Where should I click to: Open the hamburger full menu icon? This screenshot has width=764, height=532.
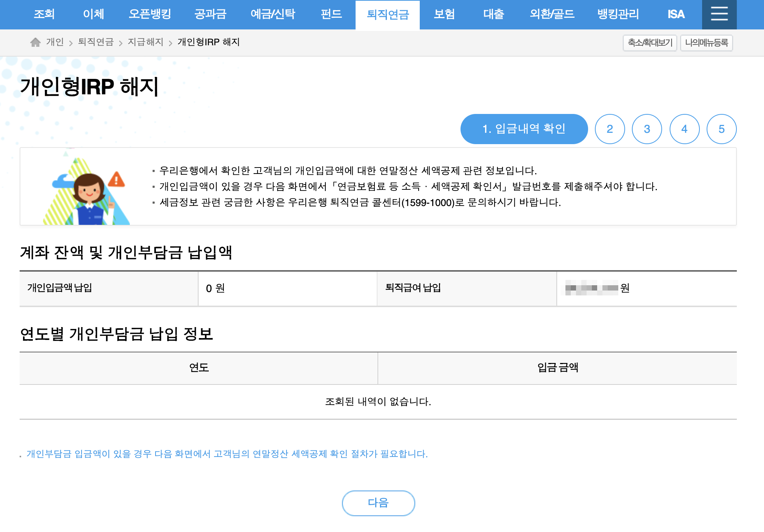click(719, 14)
